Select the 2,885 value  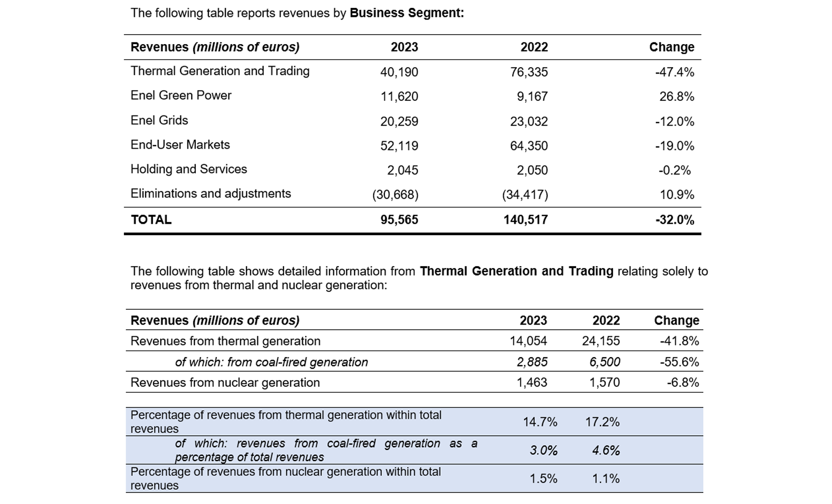(x=532, y=362)
